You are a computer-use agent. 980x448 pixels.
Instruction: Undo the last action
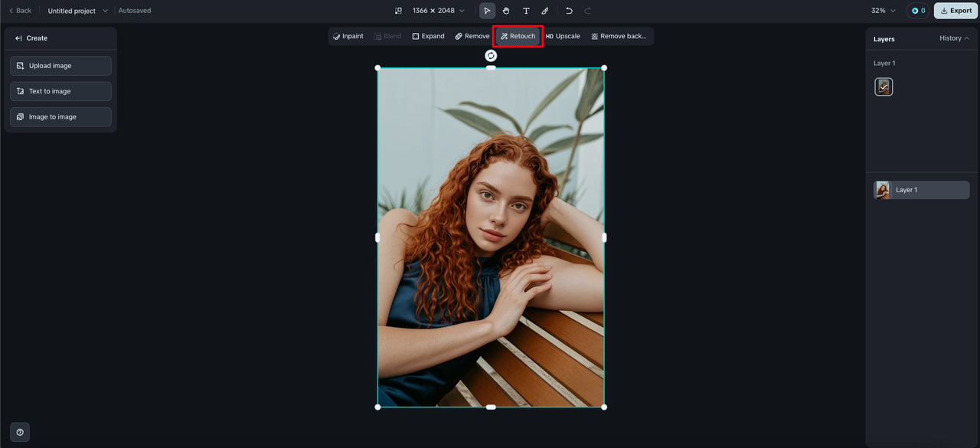click(x=569, y=11)
